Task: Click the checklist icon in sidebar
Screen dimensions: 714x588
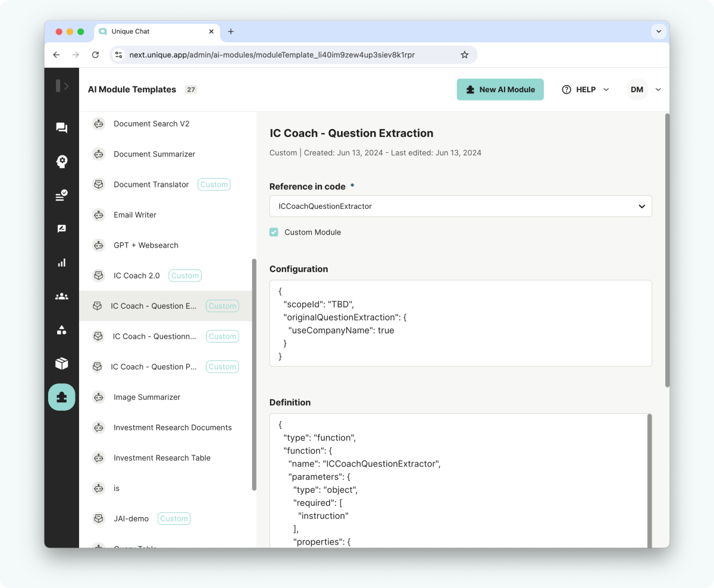Action: tap(61, 195)
